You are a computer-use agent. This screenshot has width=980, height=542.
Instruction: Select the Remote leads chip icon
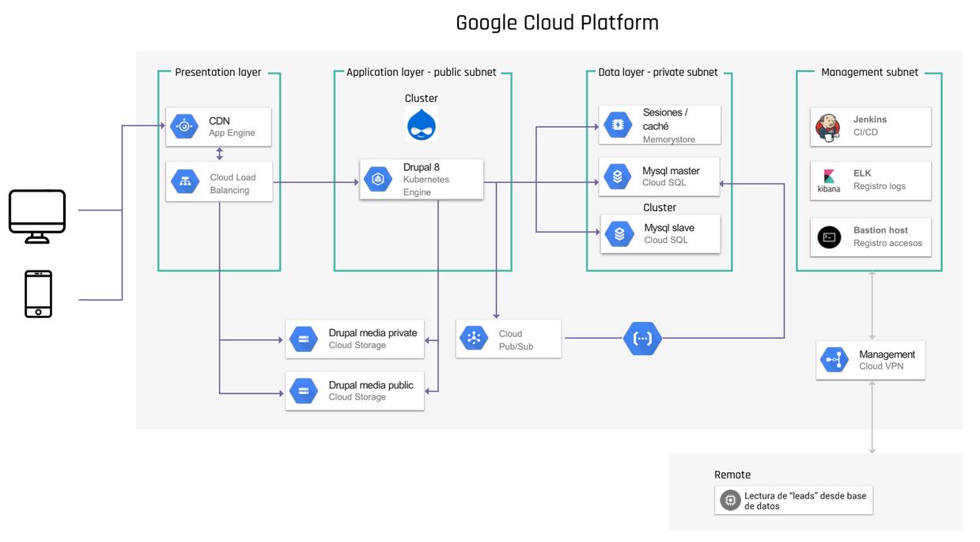point(730,501)
